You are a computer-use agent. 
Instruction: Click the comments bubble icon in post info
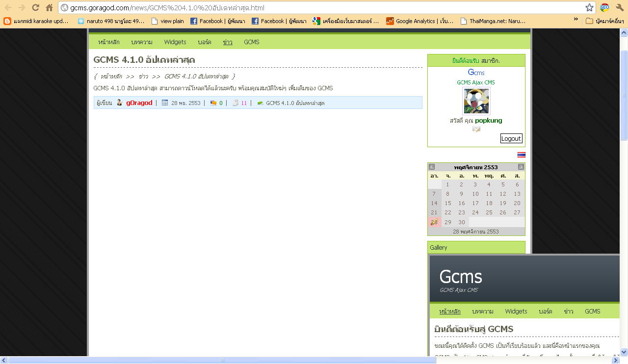(x=213, y=103)
